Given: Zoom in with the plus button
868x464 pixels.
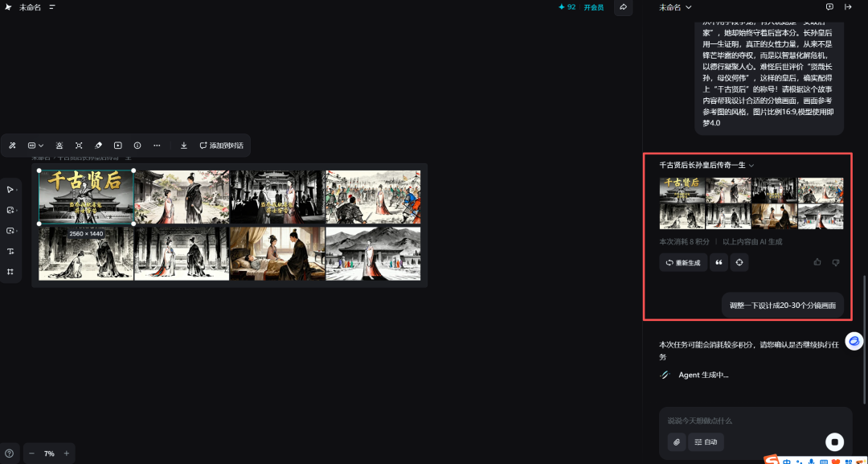Looking at the screenshot, I should 67,454.
